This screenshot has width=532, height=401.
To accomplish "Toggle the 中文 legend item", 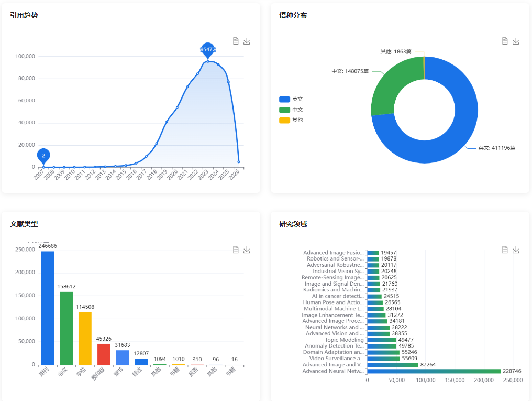I will pos(291,110).
